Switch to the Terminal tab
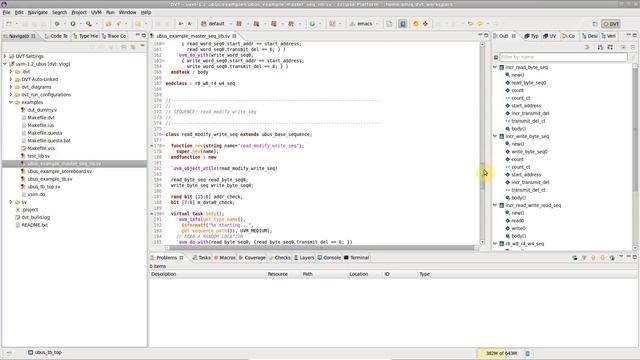Screen dimensions: 640x360 pos(356,258)
